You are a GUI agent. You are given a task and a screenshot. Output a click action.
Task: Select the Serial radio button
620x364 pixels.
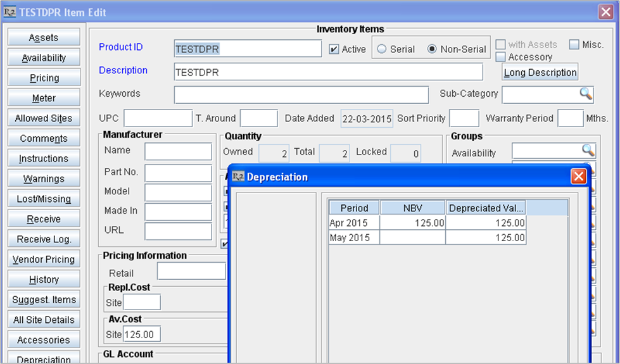tap(382, 49)
